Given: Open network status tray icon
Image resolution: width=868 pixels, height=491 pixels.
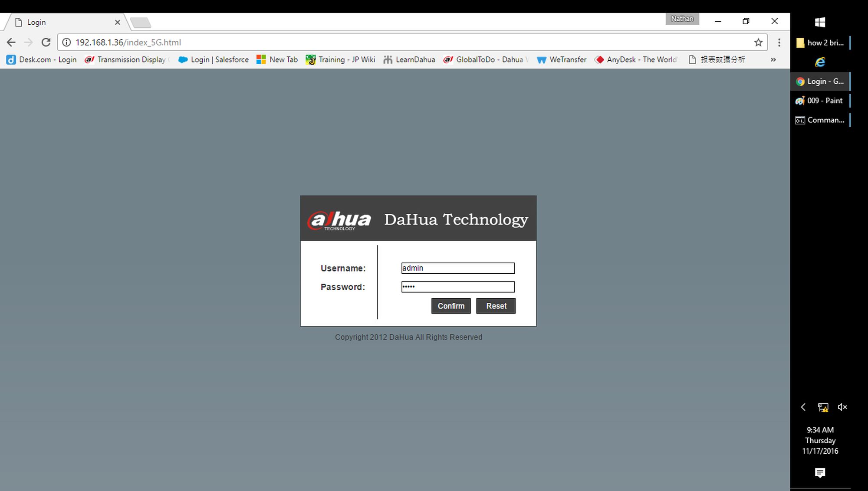Looking at the screenshot, I should [823, 407].
